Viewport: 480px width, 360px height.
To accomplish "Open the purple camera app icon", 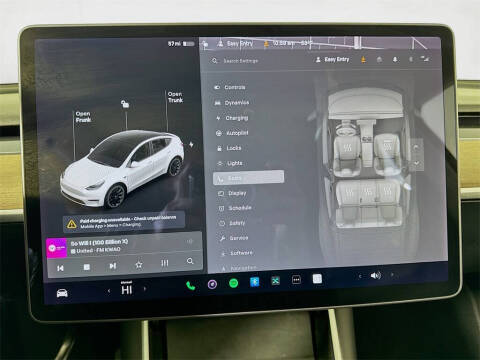I will tap(212, 284).
